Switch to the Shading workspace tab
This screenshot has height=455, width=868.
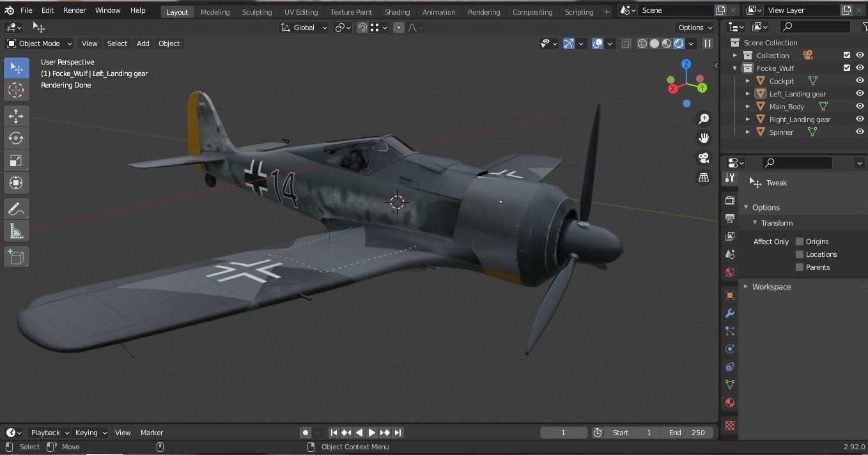click(x=397, y=12)
